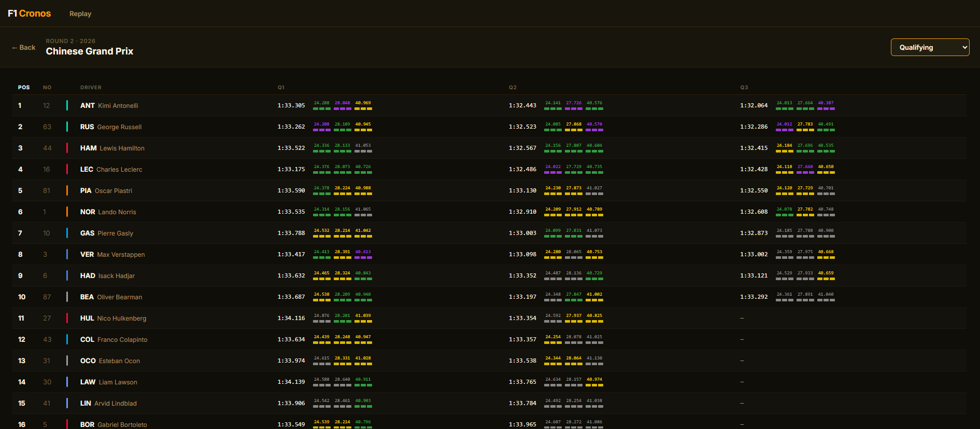Viewport: 980px width, 429px height.
Task: Select Charles Leclerc driver name
Action: pos(119,170)
